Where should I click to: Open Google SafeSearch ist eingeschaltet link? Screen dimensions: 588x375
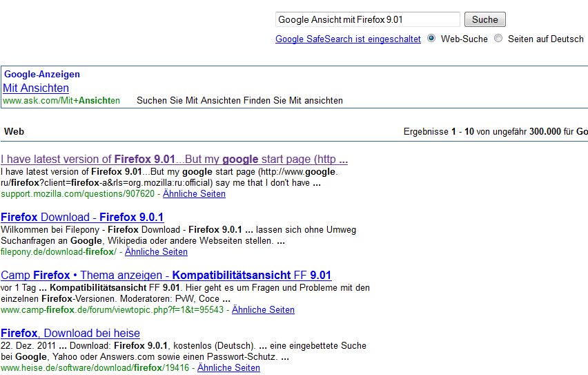click(x=348, y=39)
